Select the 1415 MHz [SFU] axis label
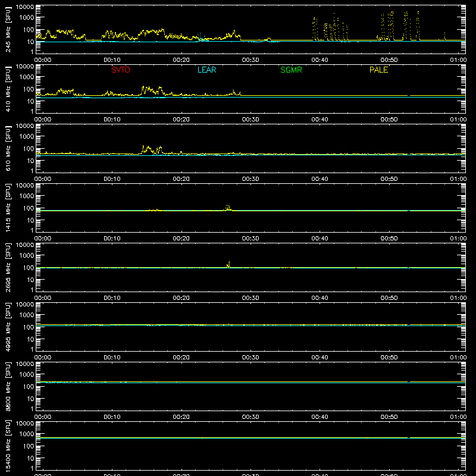 coord(8,208)
